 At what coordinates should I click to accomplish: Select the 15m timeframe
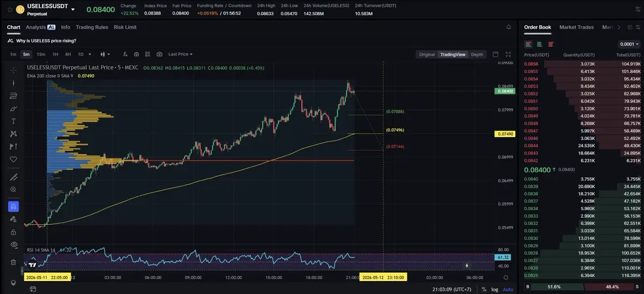40,54
